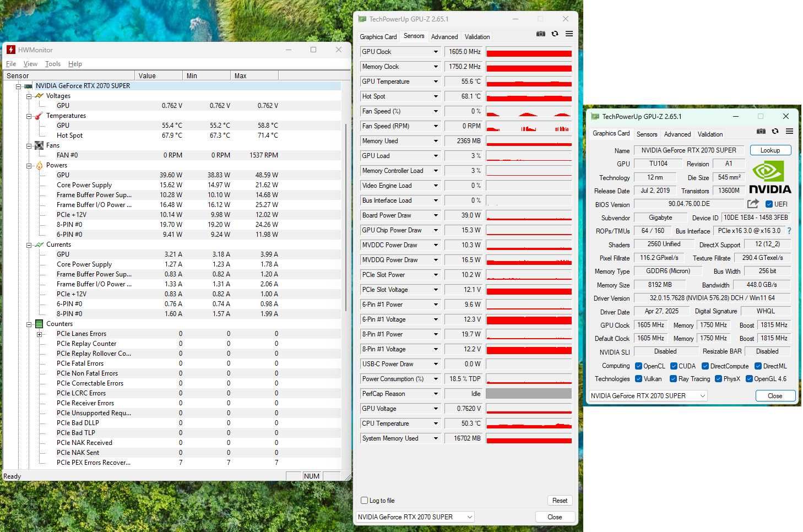Click the Powers flame icon in HWMonitor
The height and width of the screenshot is (532, 803).
click(x=39, y=165)
